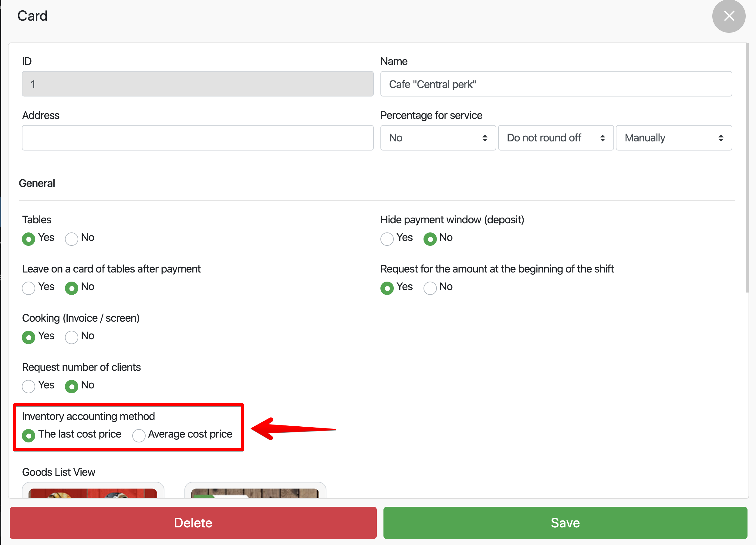Viewport: 756px width, 545px height.
Task: Focus the empty Address field
Action: [x=198, y=138]
